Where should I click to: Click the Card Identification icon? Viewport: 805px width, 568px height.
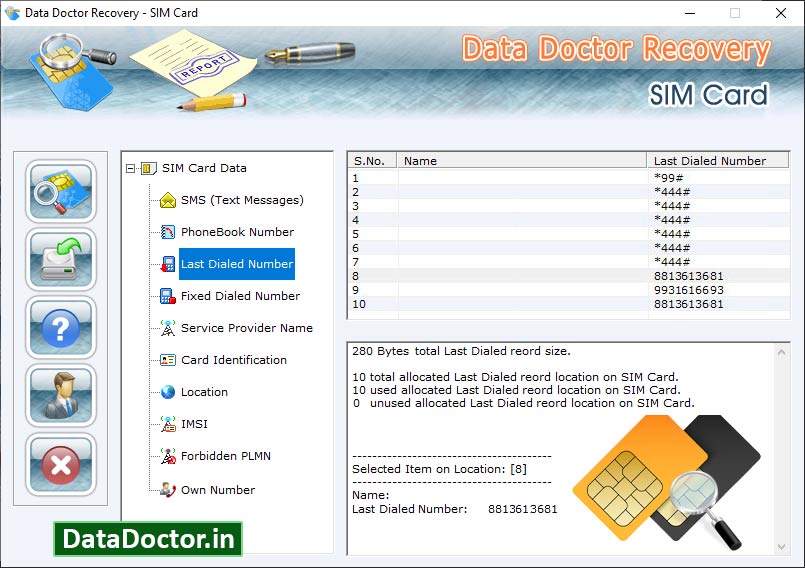167,360
